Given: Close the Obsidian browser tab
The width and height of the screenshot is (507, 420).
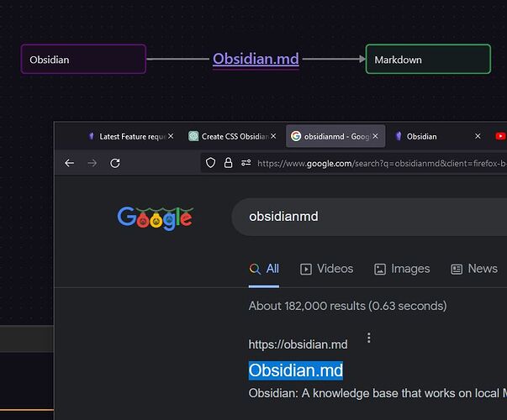Looking at the screenshot, I should point(478,136).
